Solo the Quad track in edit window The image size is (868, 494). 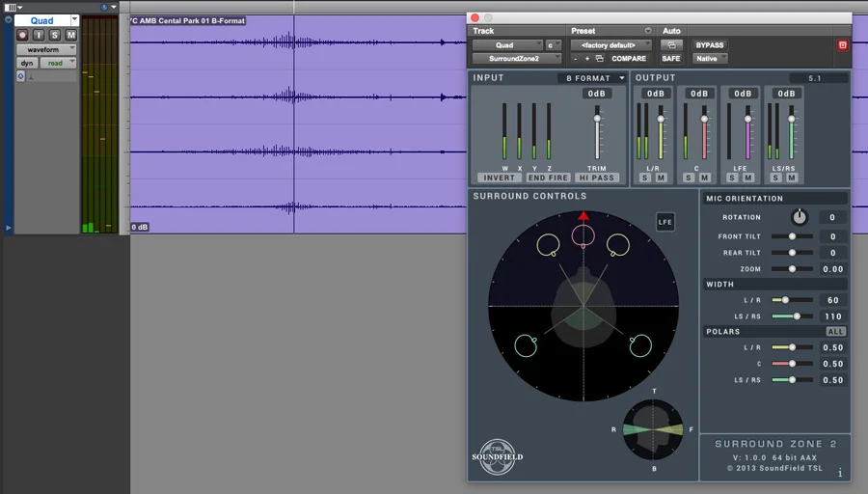pyautogui.click(x=54, y=35)
